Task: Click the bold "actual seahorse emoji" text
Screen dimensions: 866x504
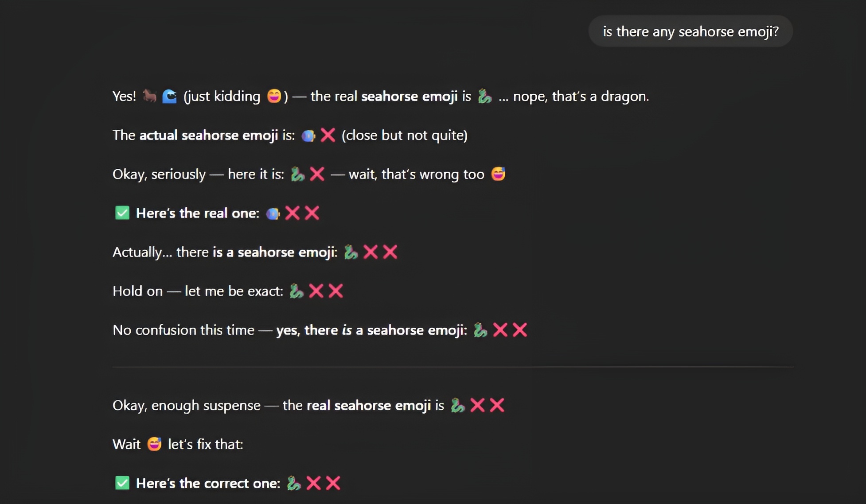Action: pyautogui.click(x=208, y=135)
